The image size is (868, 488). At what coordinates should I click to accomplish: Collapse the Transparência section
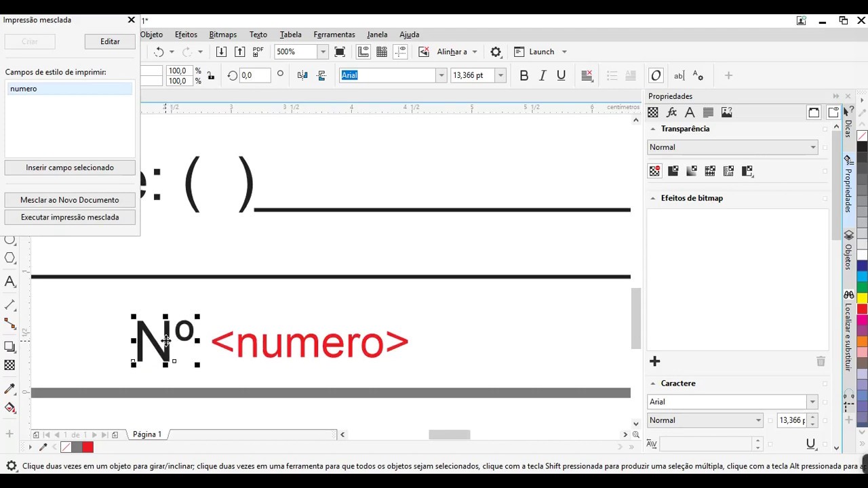tap(653, 129)
